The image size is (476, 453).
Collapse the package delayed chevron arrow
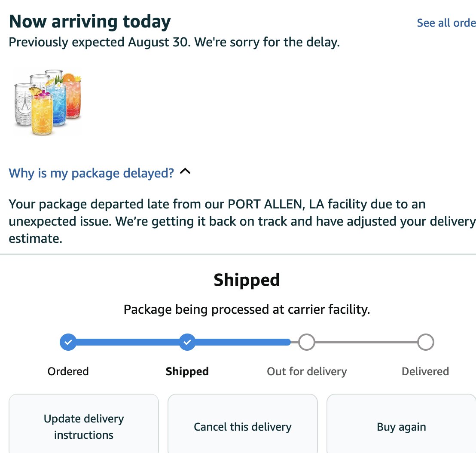(x=185, y=171)
